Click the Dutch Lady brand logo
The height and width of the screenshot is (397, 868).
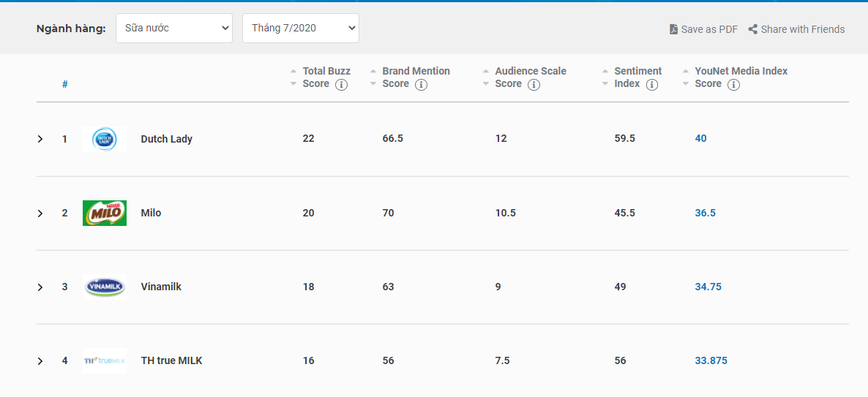pyautogui.click(x=105, y=139)
